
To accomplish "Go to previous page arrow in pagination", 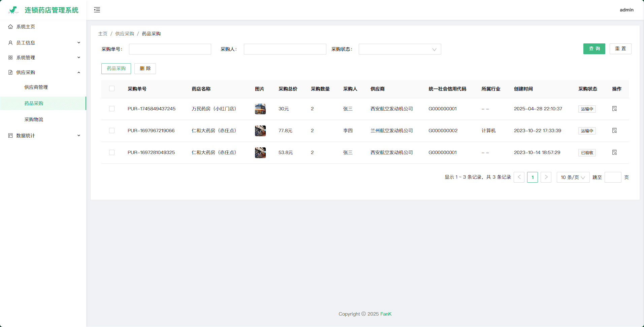I will point(519,177).
